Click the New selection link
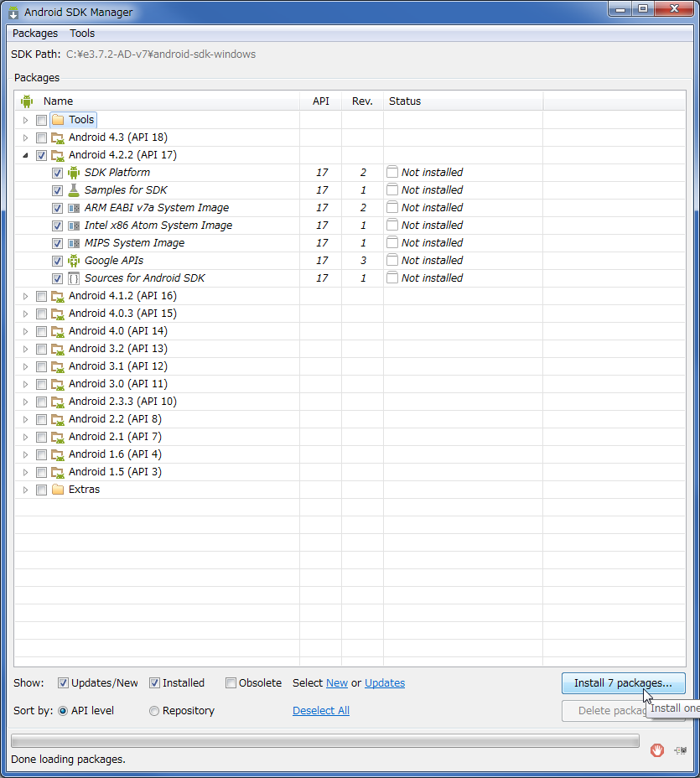Viewport: 700px width, 778px height. tap(337, 683)
